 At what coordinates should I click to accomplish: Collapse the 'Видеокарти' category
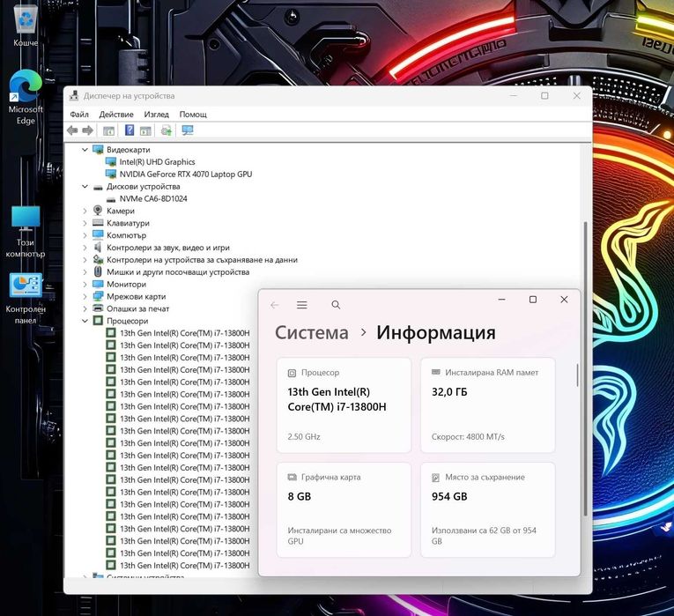(x=85, y=150)
